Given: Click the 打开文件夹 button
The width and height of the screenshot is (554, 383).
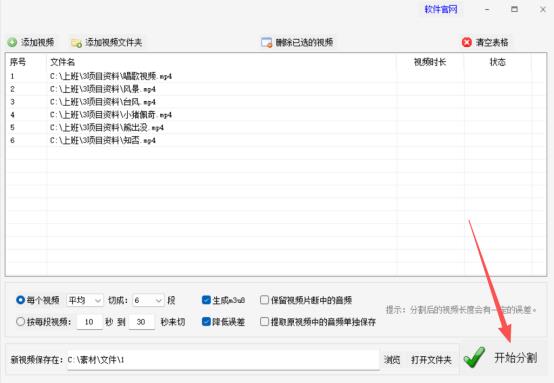Looking at the screenshot, I should point(431,360).
